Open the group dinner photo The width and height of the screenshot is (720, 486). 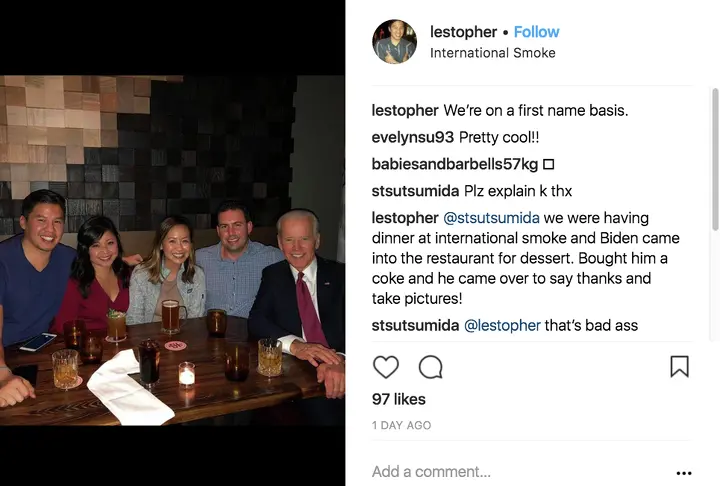[172, 250]
